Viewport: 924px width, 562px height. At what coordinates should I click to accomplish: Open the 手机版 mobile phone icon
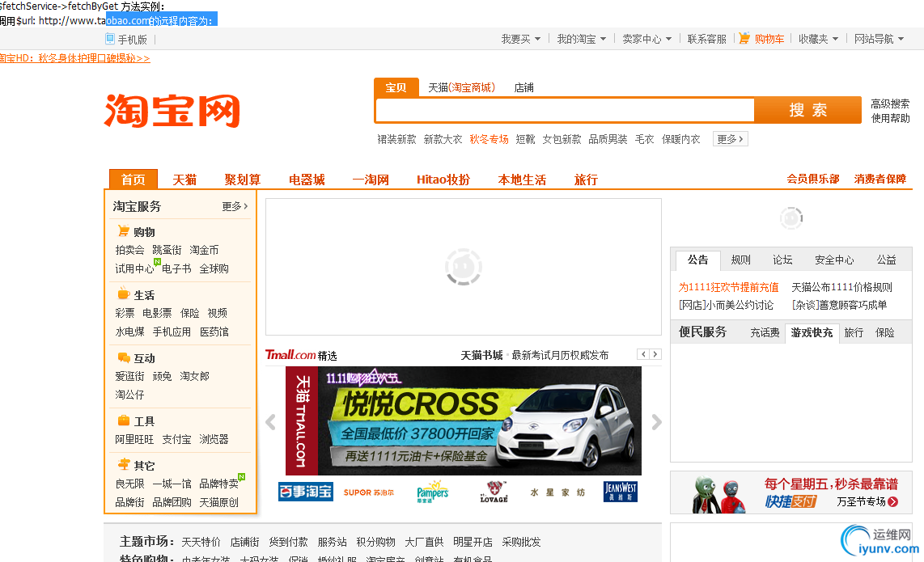pos(109,39)
